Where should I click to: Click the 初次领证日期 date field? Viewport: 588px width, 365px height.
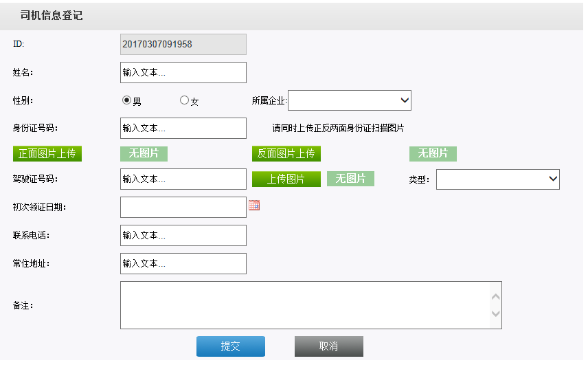click(183, 207)
